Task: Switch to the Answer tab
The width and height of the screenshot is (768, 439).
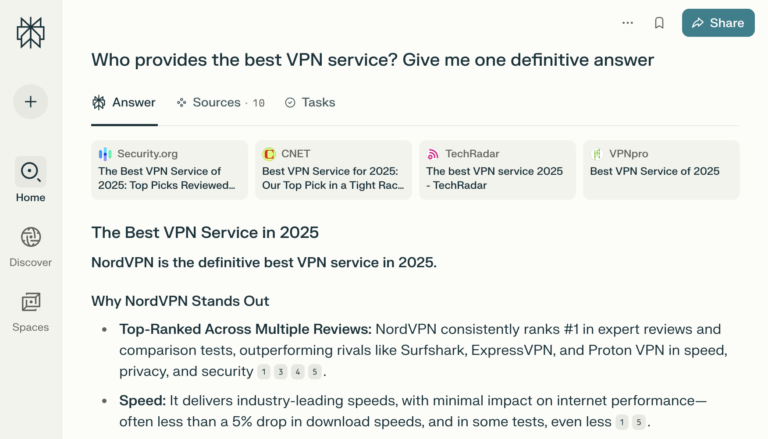Action: 124,102
